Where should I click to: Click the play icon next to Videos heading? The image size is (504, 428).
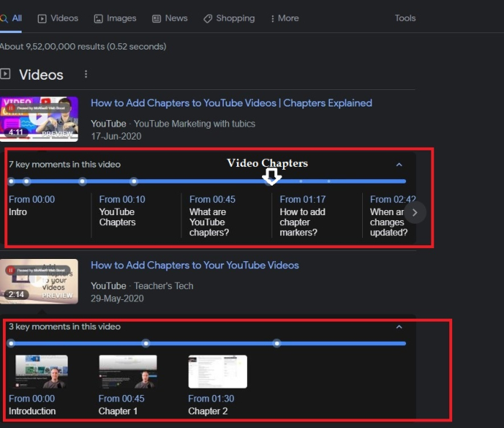coord(5,74)
